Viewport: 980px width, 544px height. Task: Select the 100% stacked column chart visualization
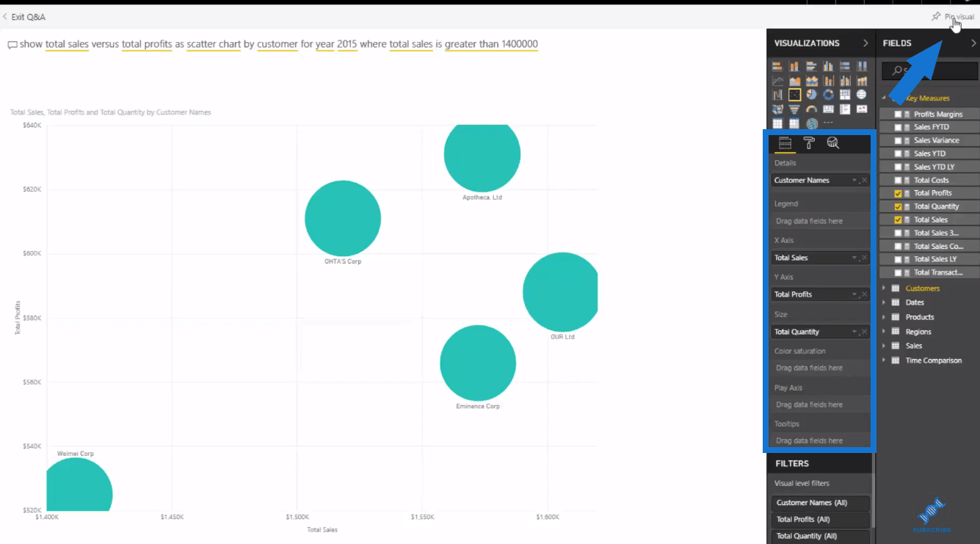coord(862,66)
